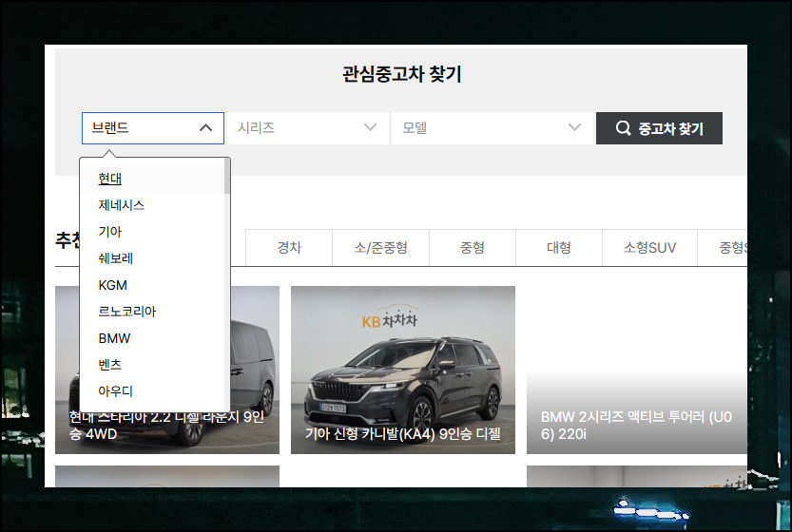This screenshot has width=792, height=532.
Task: Select KGM from the brand list
Action: point(154,285)
